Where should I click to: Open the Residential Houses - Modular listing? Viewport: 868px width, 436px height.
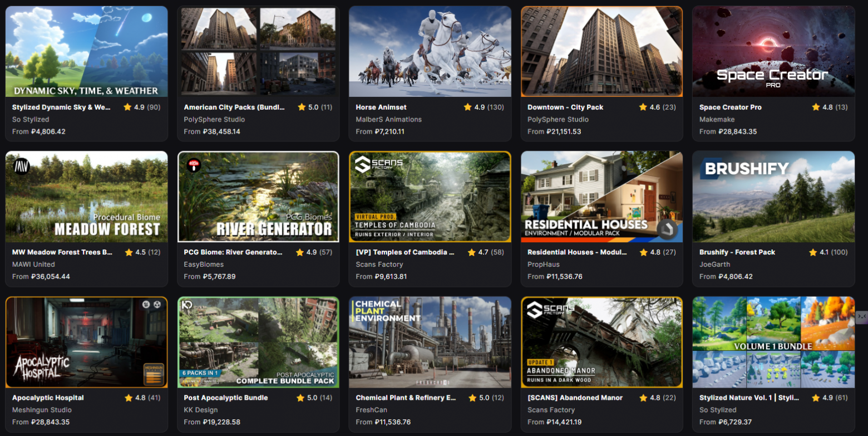coord(577,252)
